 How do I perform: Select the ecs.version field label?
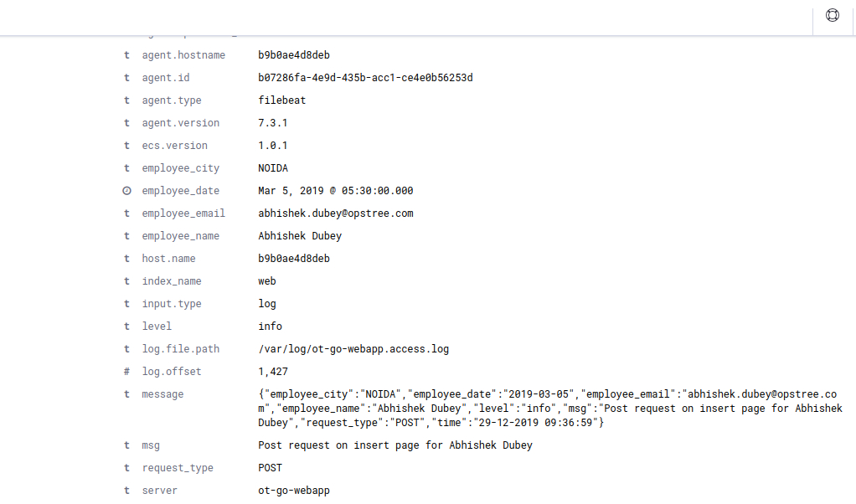click(174, 145)
